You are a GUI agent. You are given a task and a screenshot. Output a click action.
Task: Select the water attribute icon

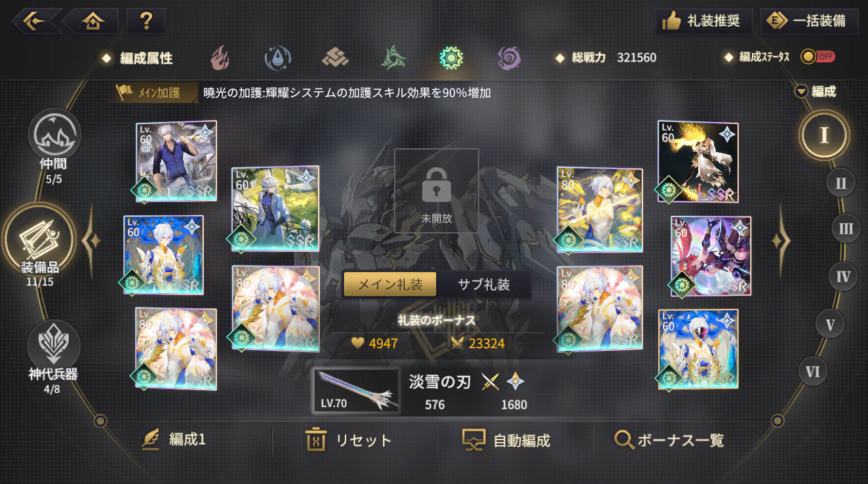click(278, 58)
